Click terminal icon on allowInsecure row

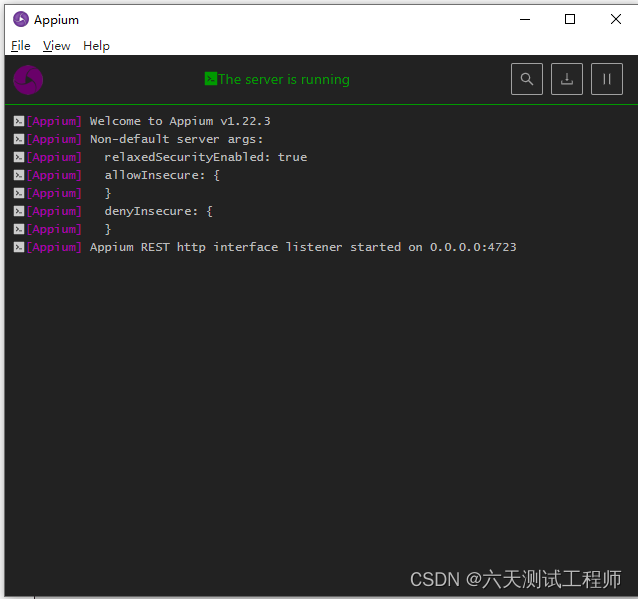[19, 175]
